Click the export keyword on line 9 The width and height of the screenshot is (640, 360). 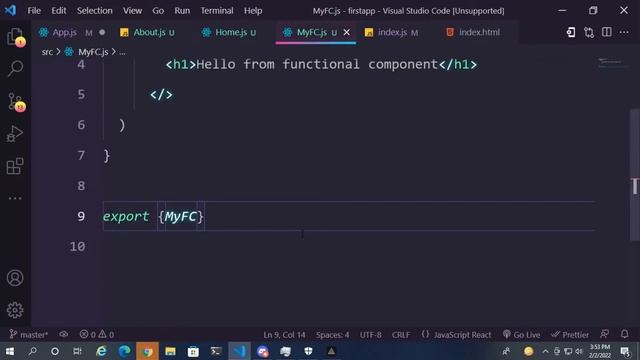click(x=126, y=216)
